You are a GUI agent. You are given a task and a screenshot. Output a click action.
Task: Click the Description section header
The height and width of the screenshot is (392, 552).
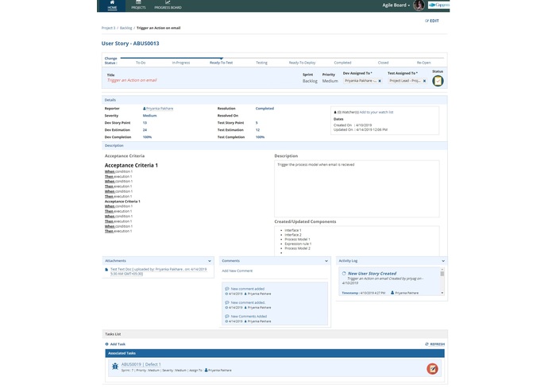(x=275, y=145)
